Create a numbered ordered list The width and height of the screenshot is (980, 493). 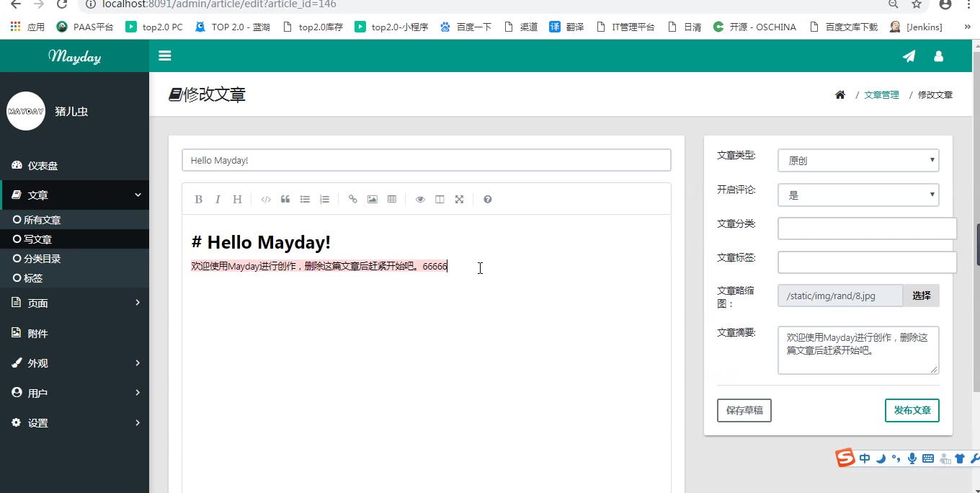pos(324,200)
